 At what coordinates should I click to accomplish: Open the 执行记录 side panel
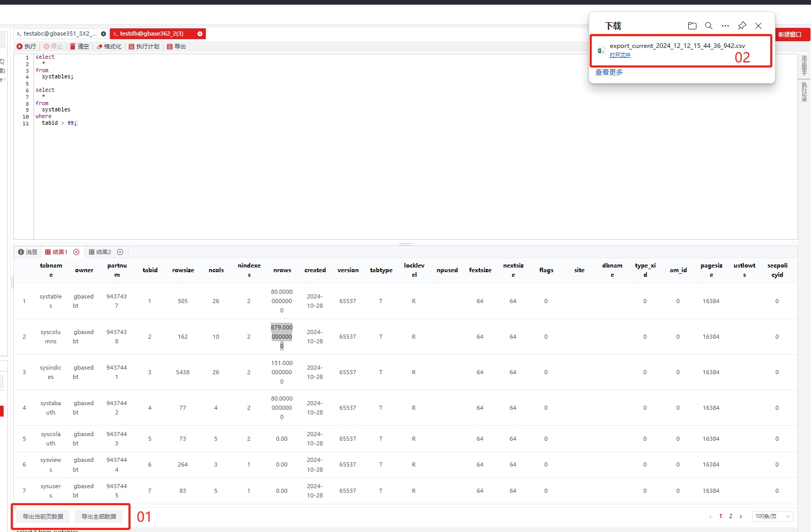pyautogui.click(x=804, y=92)
